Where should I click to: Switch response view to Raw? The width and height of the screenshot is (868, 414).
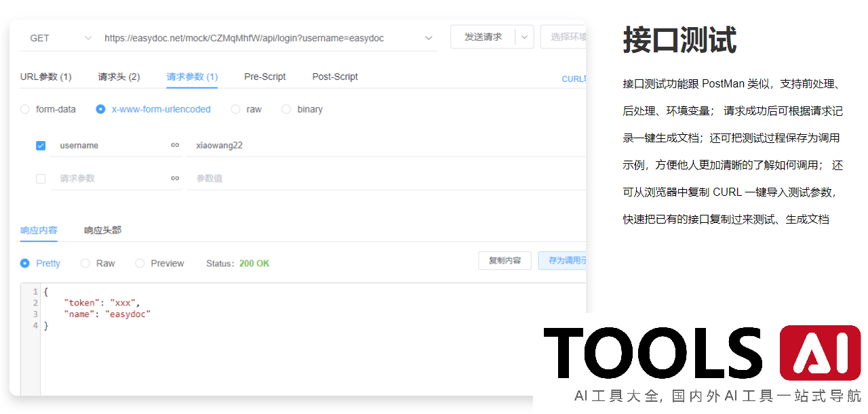[85, 263]
